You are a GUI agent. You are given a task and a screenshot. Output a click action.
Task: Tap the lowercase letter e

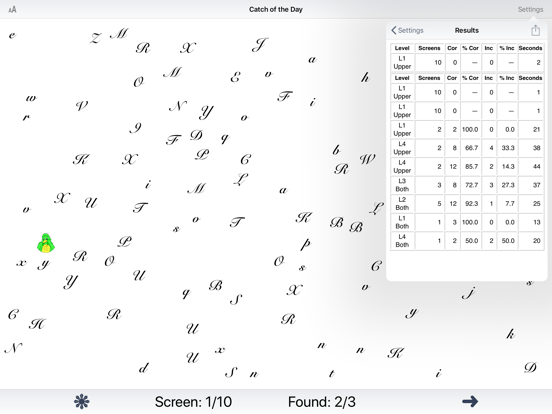pyautogui.click(x=12, y=35)
